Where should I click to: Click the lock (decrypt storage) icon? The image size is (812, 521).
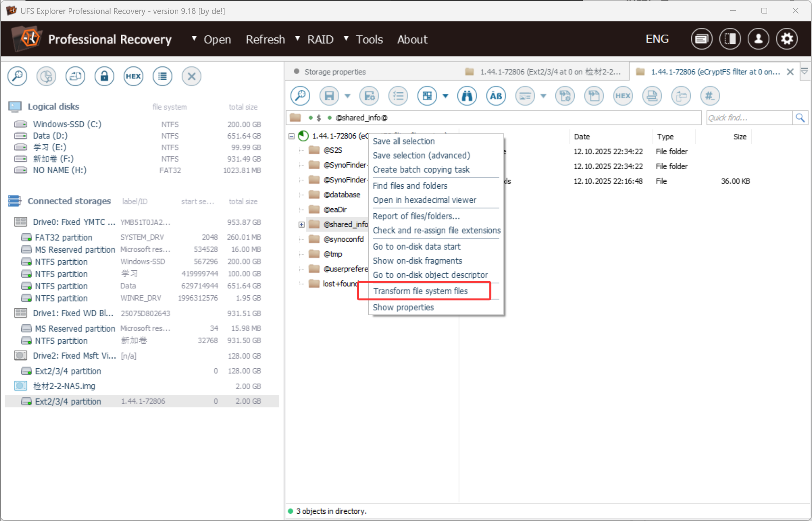(x=104, y=76)
